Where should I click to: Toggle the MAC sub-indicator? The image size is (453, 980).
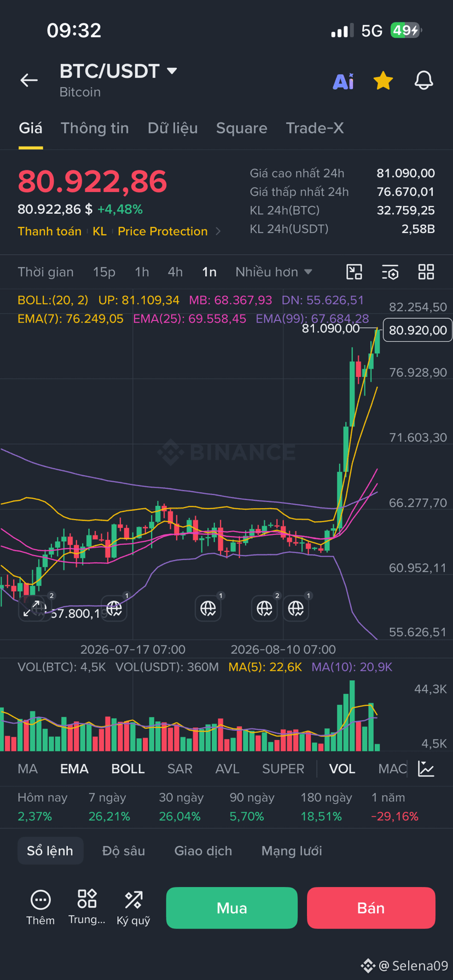pos(392,769)
